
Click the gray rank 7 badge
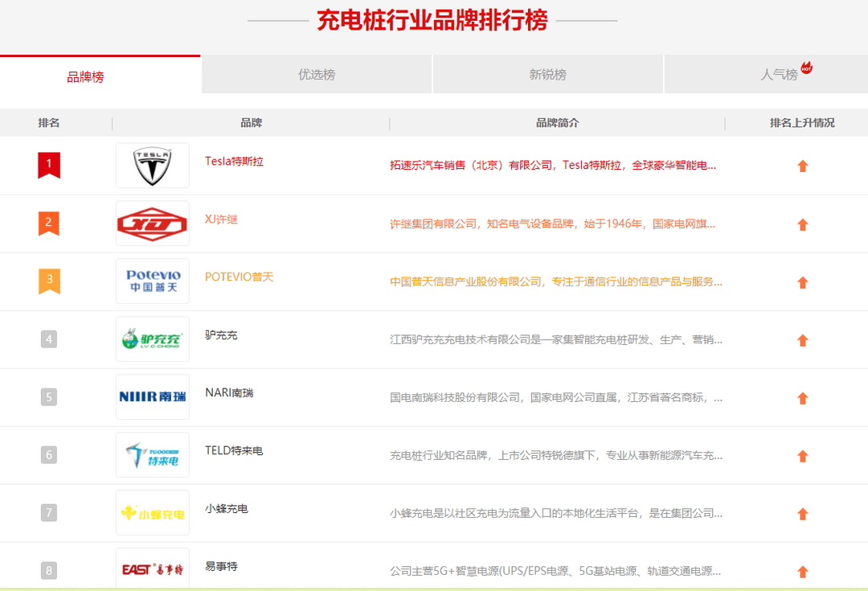tap(49, 513)
